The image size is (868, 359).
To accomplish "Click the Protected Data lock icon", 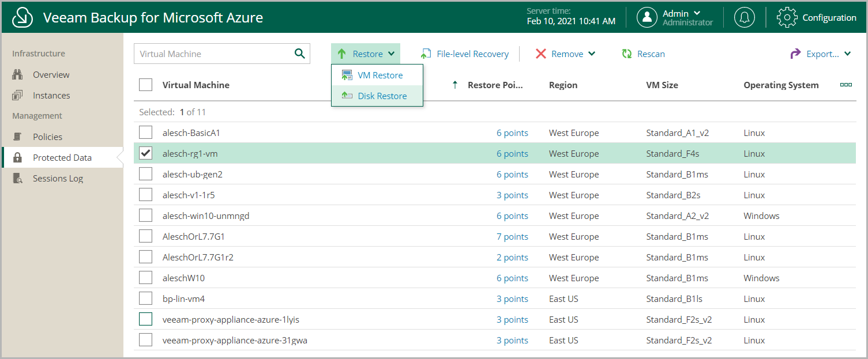I will [x=17, y=157].
